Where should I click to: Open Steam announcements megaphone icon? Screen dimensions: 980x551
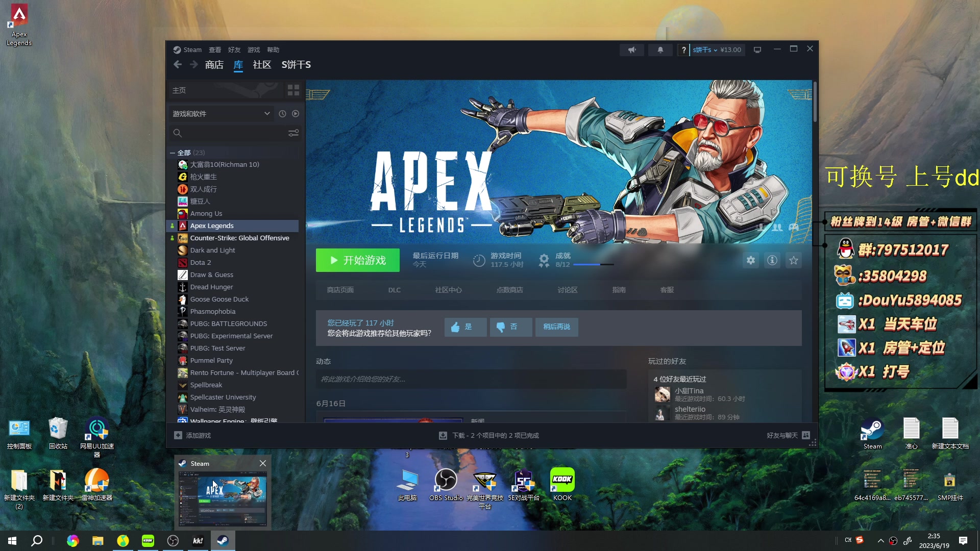click(x=632, y=50)
